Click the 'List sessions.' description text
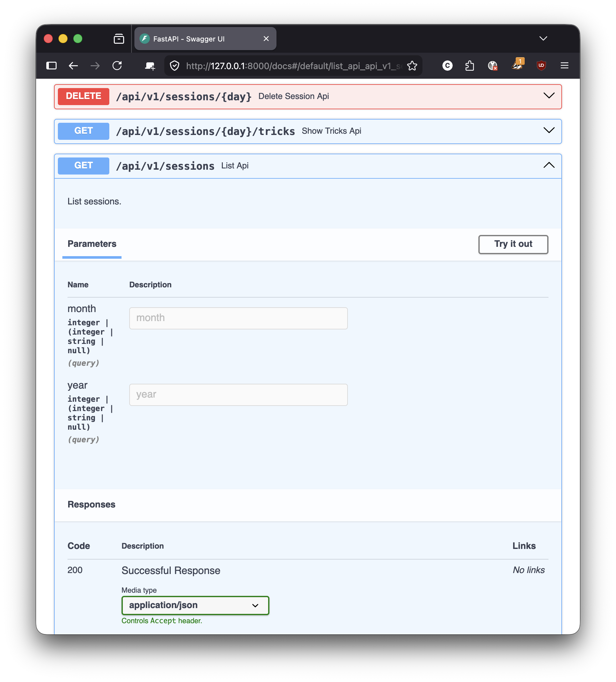The width and height of the screenshot is (616, 682). point(94,202)
